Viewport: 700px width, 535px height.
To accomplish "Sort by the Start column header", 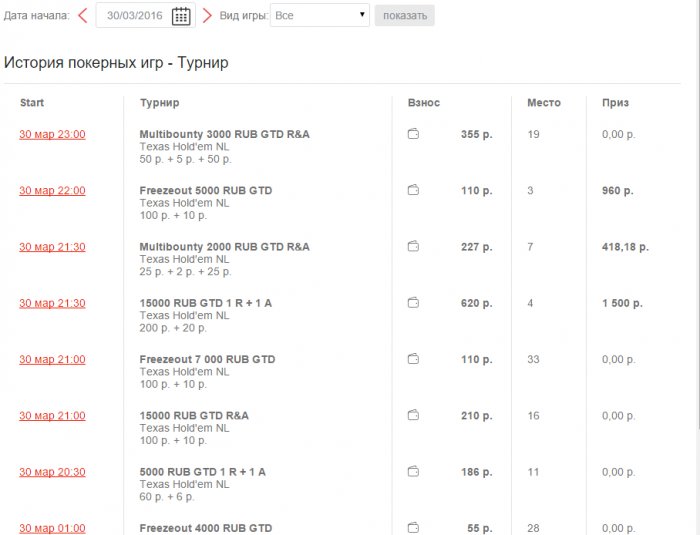I will coord(32,103).
